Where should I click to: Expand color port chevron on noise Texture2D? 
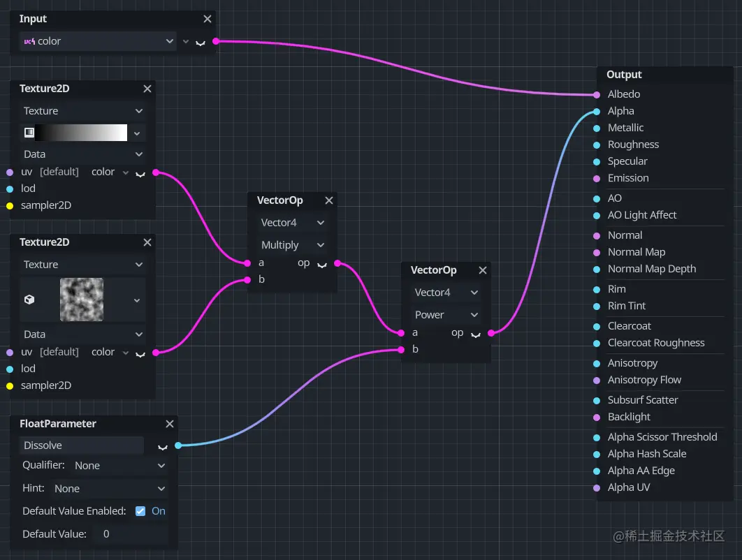click(x=125, y=353)
